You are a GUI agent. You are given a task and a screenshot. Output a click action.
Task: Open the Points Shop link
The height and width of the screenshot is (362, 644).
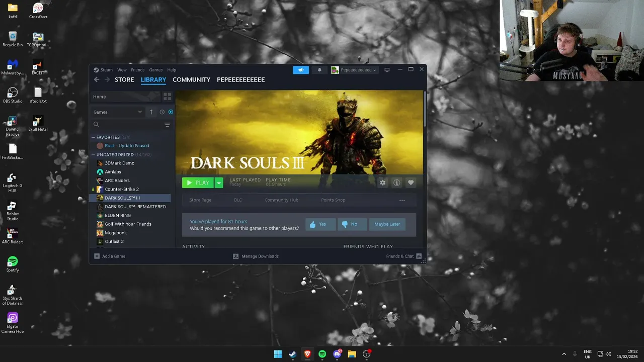point(333,200)
